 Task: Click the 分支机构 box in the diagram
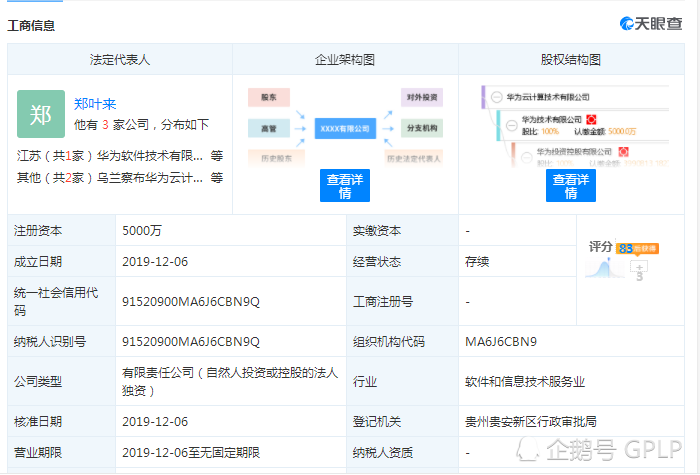click(x=422, y=128)
